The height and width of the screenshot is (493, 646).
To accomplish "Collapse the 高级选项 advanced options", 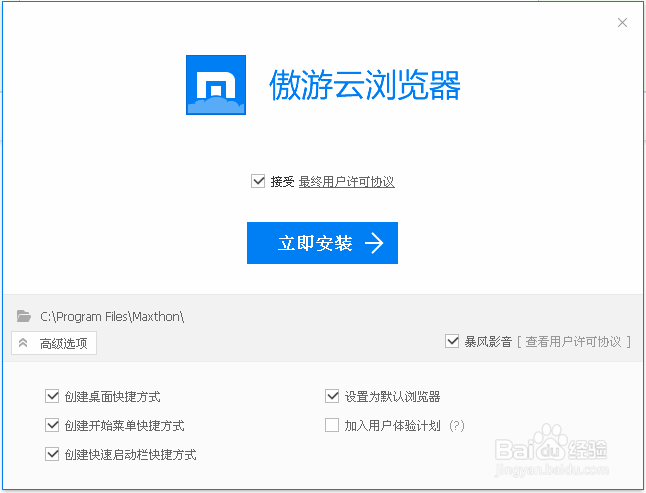I will pyautogui.click(x=54, y=343).
